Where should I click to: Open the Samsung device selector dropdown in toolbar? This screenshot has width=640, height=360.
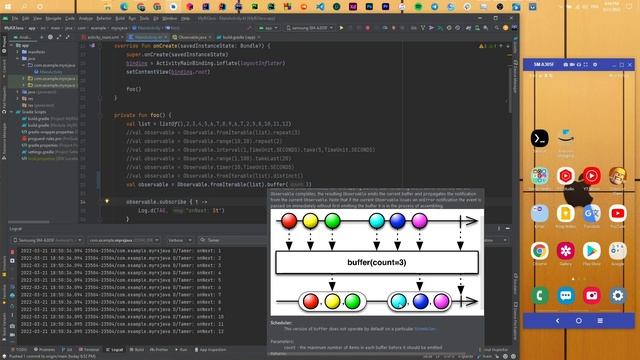(x=310, y=28)
